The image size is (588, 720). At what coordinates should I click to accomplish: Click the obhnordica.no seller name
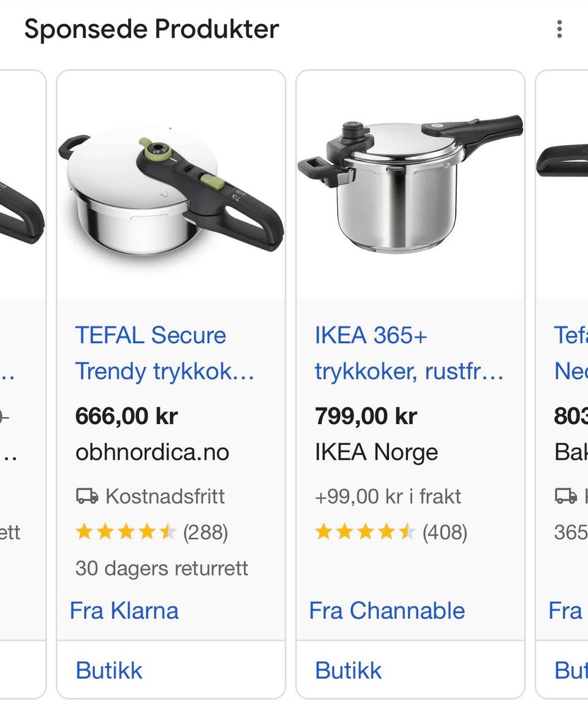(153, 452)
